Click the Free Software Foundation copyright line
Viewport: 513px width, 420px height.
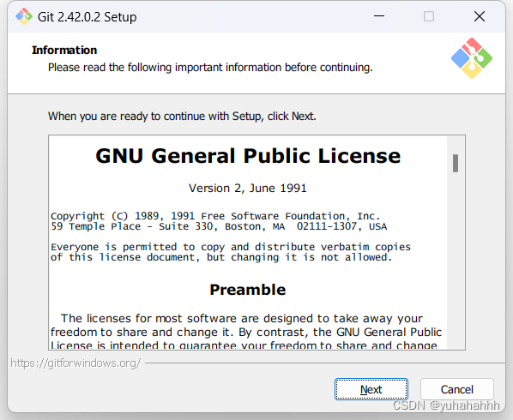click(215, 216)
